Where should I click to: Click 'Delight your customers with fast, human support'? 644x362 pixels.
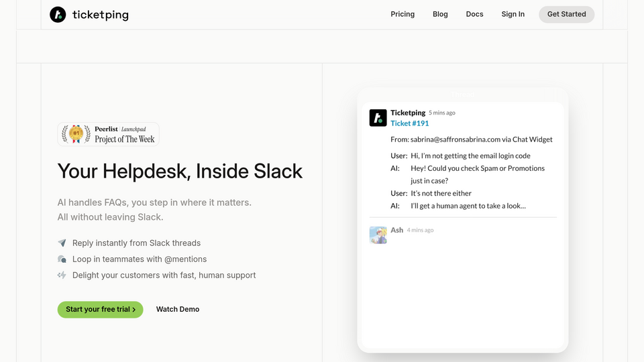(x=164, y=275)
